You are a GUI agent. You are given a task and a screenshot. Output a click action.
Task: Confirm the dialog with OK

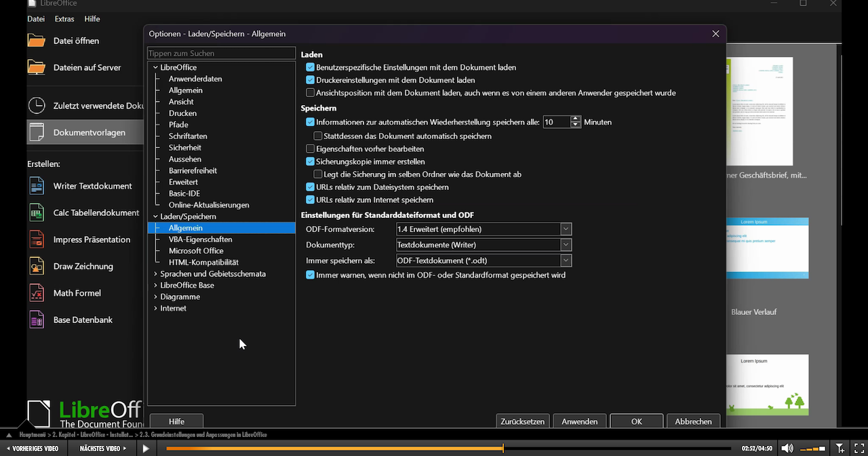coord(637,421)
